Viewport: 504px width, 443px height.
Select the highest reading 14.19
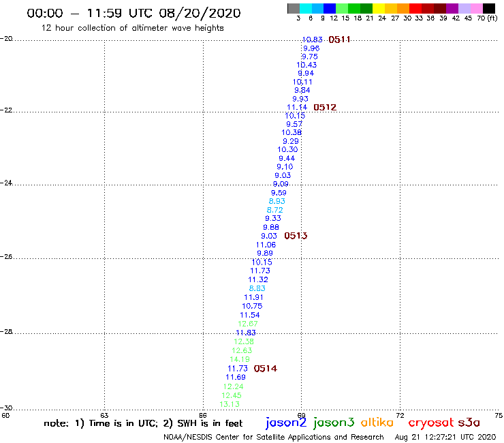click(240, 359)
